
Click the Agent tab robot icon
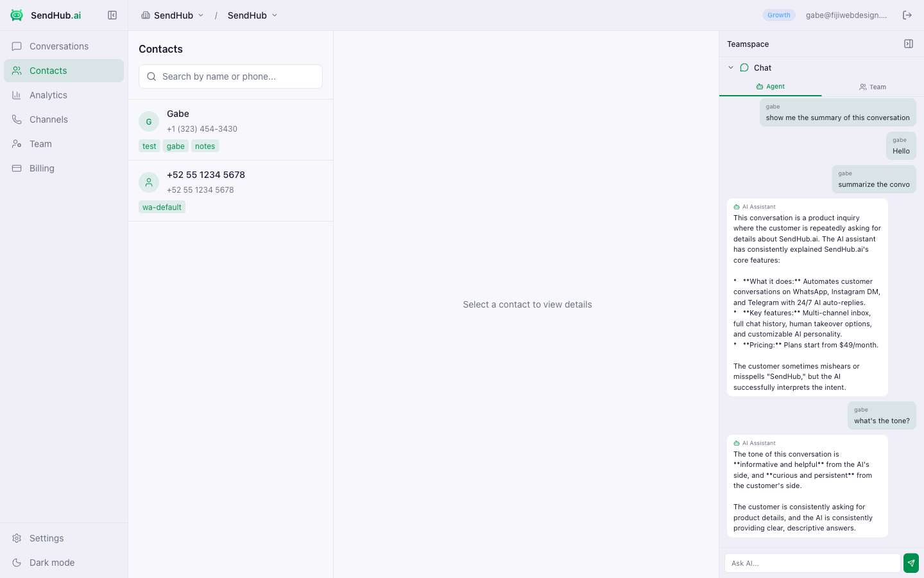(760, 87)
